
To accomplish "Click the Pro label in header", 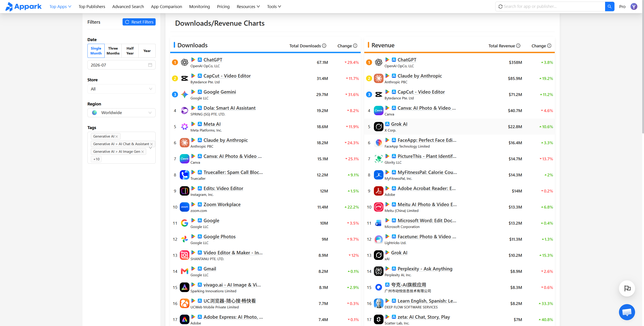I will (x=622, y=6).
